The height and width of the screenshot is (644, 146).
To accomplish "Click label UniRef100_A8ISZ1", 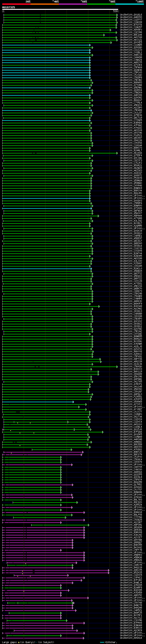I will (131, 40).
